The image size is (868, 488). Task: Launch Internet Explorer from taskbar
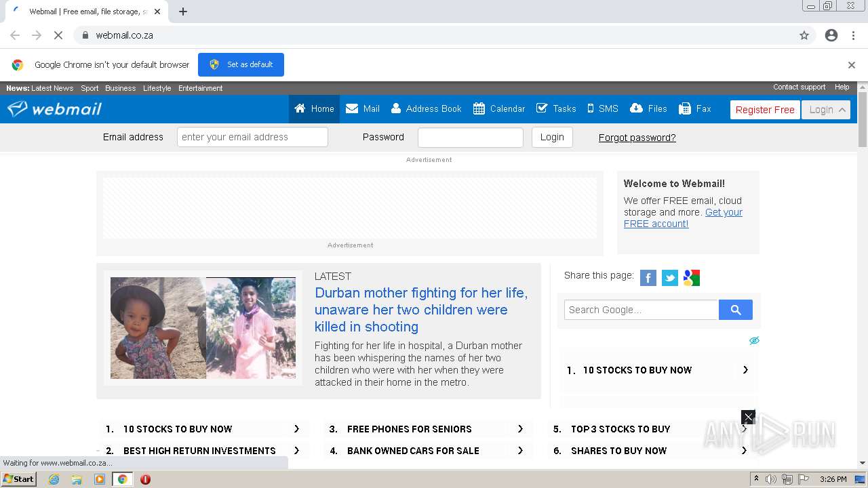pos(54,479)
